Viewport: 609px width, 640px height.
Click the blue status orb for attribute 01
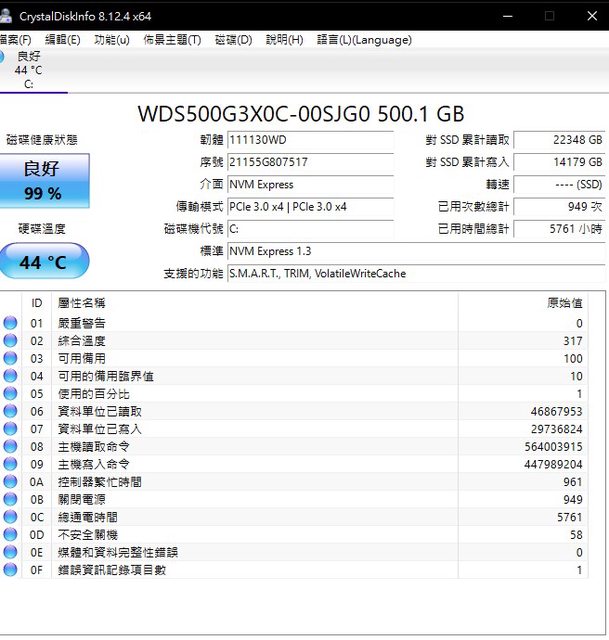point(10,323)
